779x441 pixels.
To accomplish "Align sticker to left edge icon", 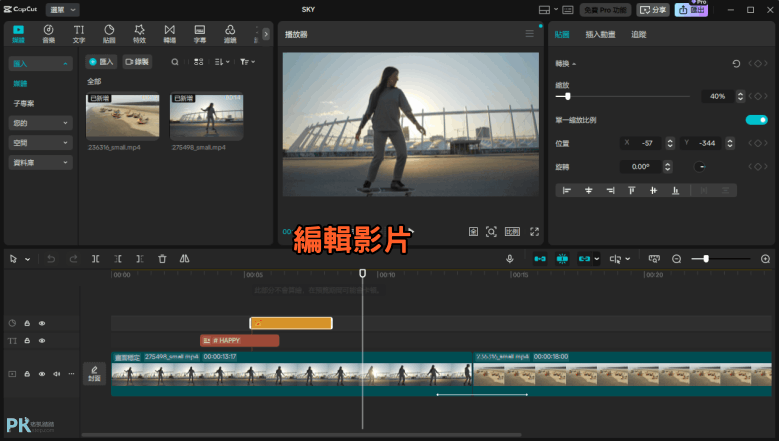I will (566, 190).
